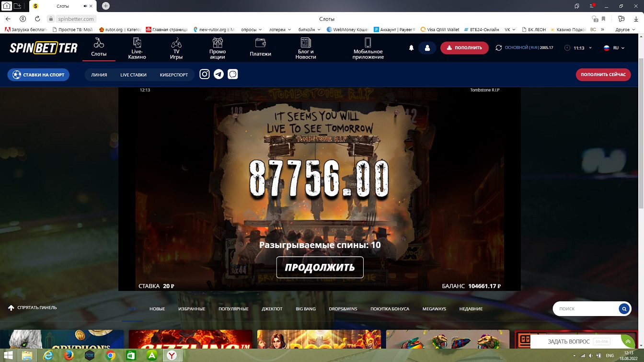Bookmark the page with the bookmark icon
Screen dimensions: 644x362
click(x=603, y=19)
